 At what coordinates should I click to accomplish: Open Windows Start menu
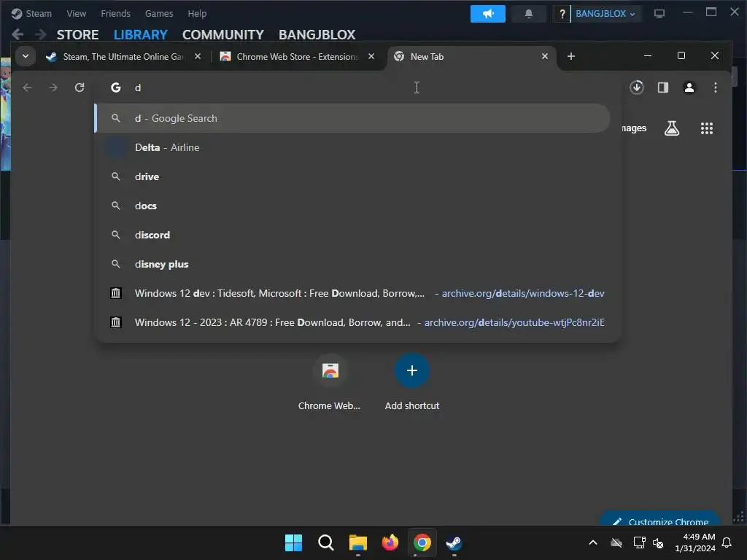click(x=293, y=542)
